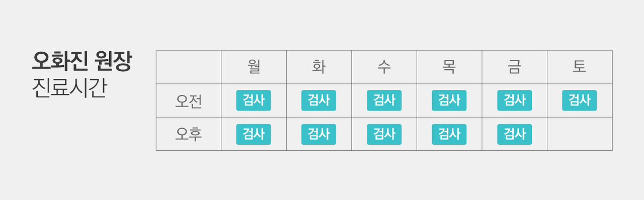The height and width of the screenshot is (200, 644).
Task: Click the 화 column header
Action: pyautogui.click(x=318, y=67)
